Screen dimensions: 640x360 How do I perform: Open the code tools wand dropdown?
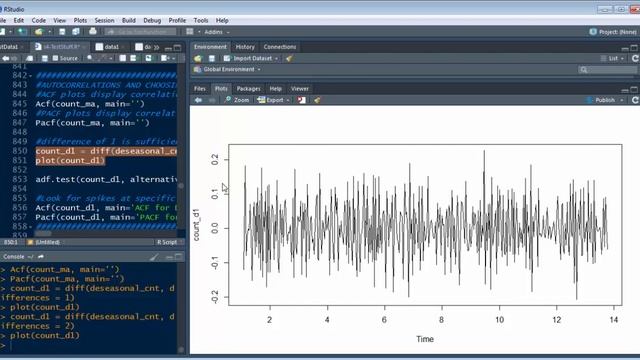[105, 58]
